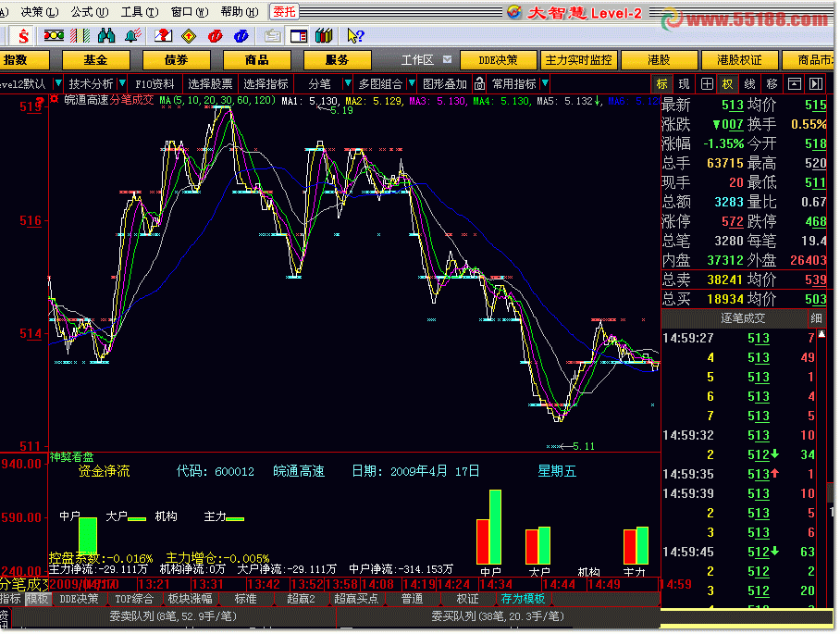Screen dimensions: 840x634
Task: Click the 港股权证 yellow button
Action: [739, 60]
